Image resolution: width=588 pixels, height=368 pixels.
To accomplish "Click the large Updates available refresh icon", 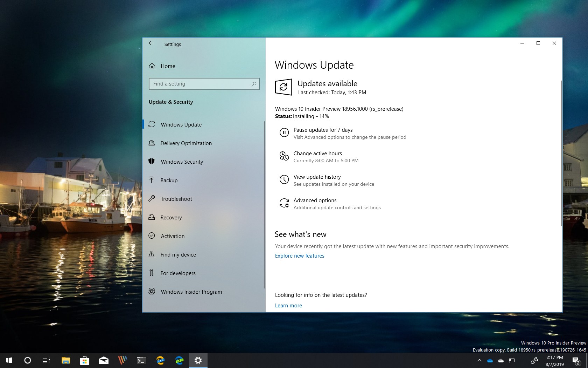I will (283, 87).
